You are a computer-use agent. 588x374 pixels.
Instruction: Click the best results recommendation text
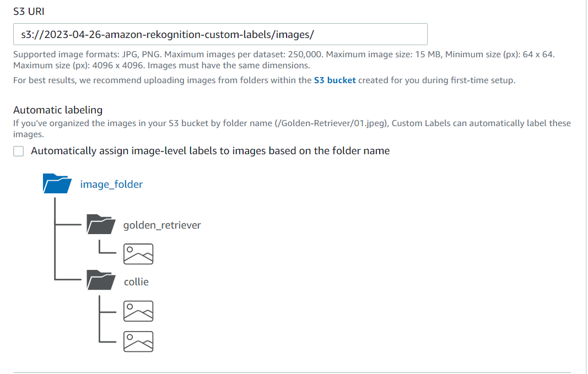coord(264,80)
